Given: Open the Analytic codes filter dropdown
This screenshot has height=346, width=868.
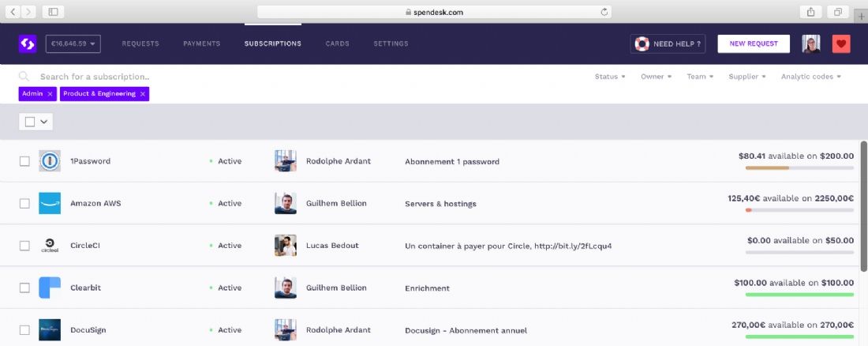Looking at the screenshot, I should [811, 77].
